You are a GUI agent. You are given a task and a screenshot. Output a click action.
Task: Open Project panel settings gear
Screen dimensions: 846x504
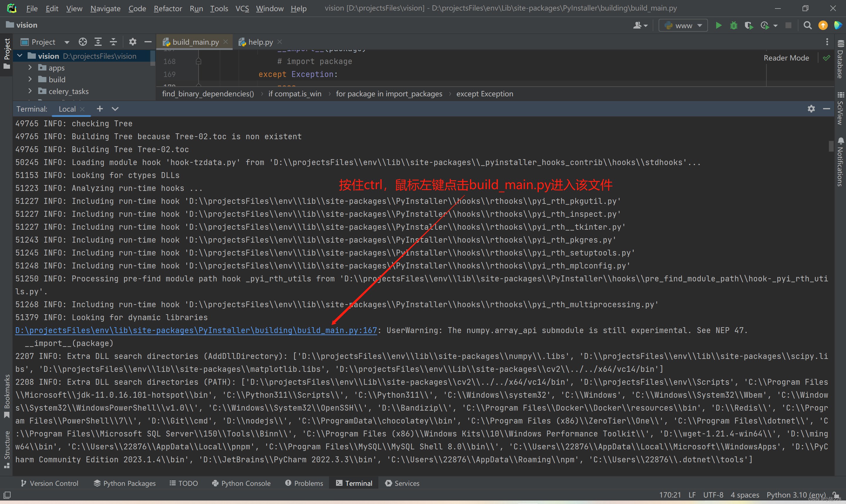point(132,42)
